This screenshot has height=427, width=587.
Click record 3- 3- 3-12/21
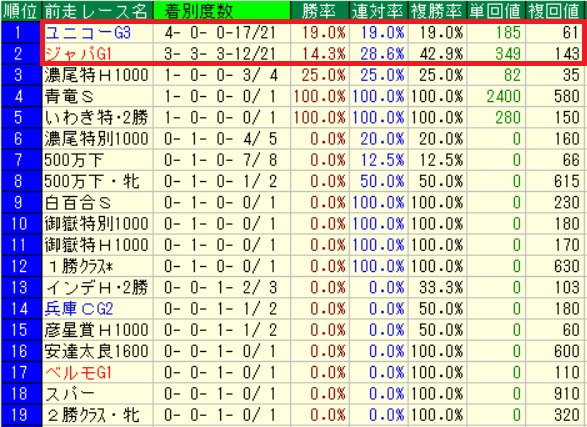click(x=220, y=54)
